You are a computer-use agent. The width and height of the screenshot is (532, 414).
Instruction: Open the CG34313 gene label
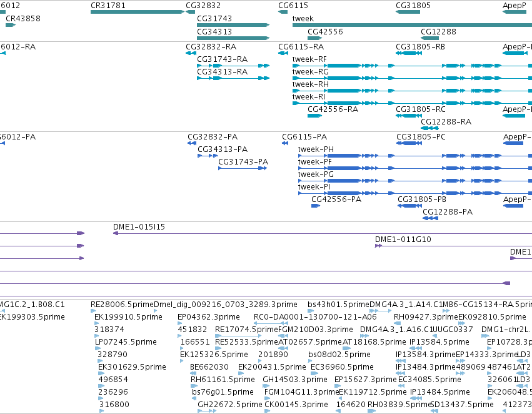(x=214, y=31)
